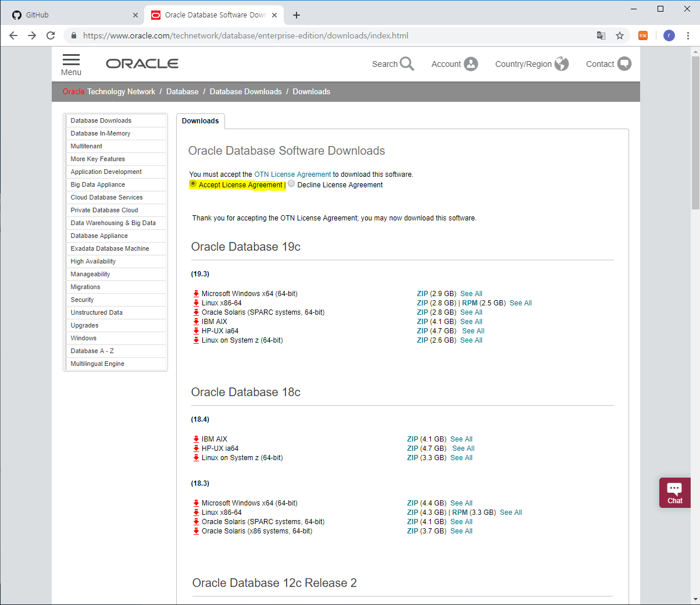Screen dimensions: 700x605
Task: Open the Contact speech bubble icon
Action: (624, 64)
